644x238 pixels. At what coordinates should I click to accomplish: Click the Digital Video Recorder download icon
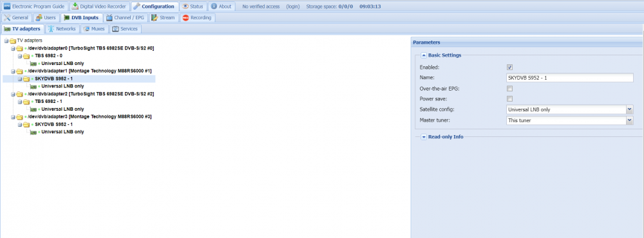75,6
